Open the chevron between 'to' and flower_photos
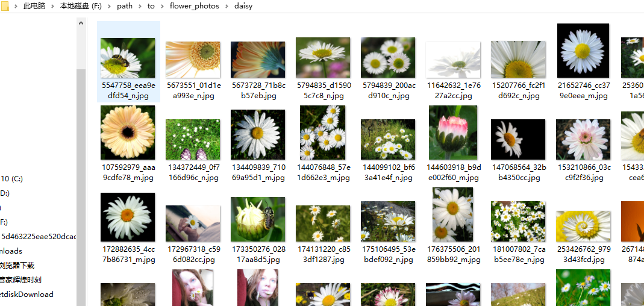Image resolution: width=644 pixels, height=306 pixels. (x=163, y=6)
